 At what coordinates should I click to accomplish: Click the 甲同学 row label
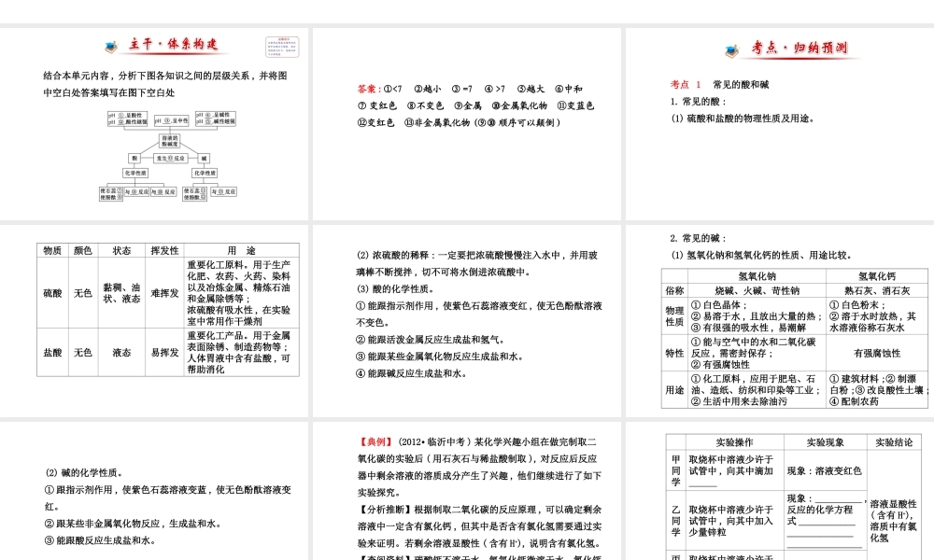[675, 470]
